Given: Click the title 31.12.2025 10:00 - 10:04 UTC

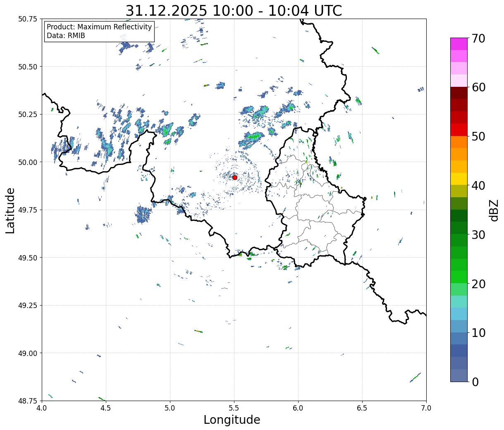Looking at the screenshot, I should pyautogui.click(x=234, y=10).
